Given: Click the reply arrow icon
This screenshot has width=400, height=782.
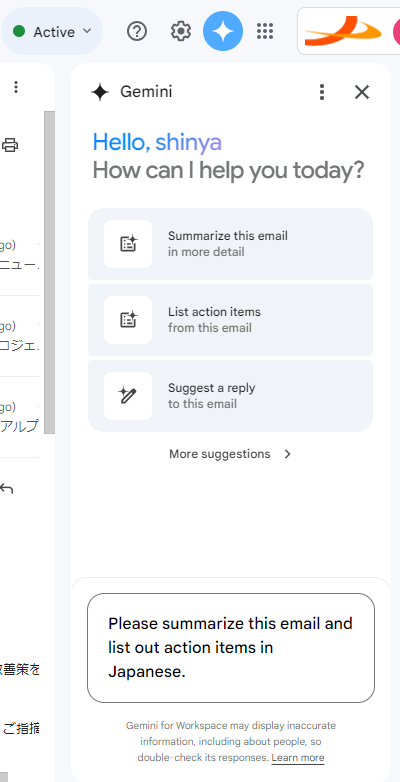Looking at the screenshot, I should pos(6,488).
